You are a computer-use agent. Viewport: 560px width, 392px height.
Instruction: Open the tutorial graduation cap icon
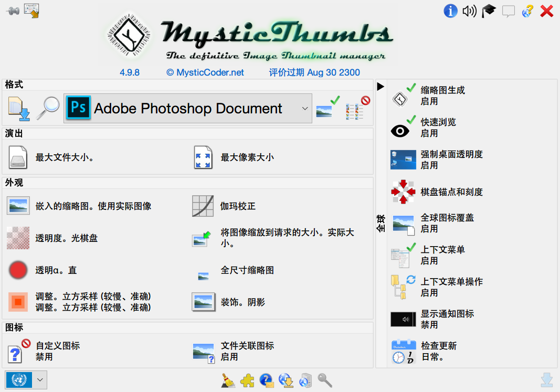pos(489,11)
